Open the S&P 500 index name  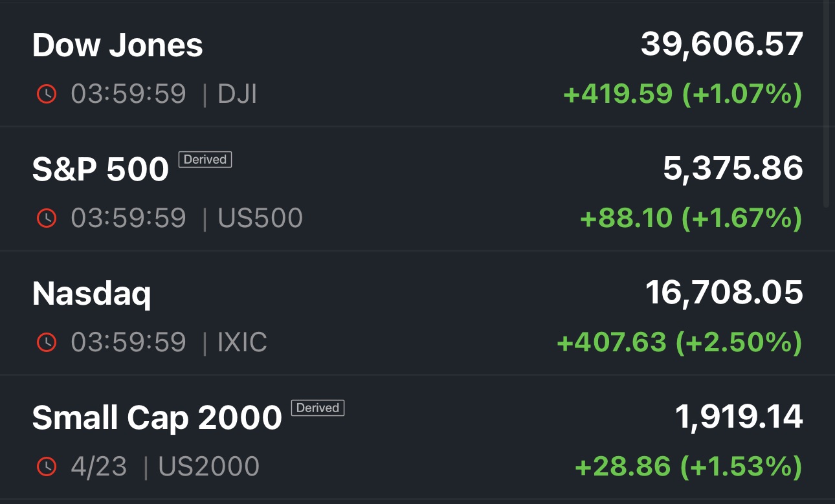[100, 170]
